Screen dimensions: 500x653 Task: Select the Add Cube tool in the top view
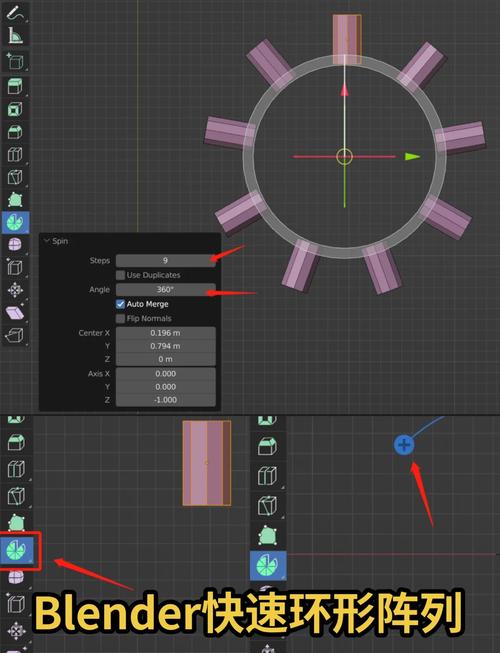pyautogui.click(x=15, y=61)
